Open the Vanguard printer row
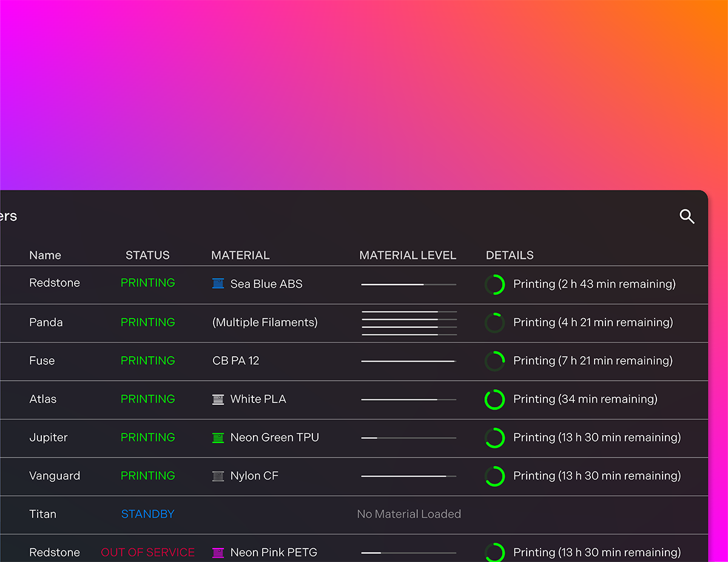Screen dimensions: 728x562 point(55,476)
